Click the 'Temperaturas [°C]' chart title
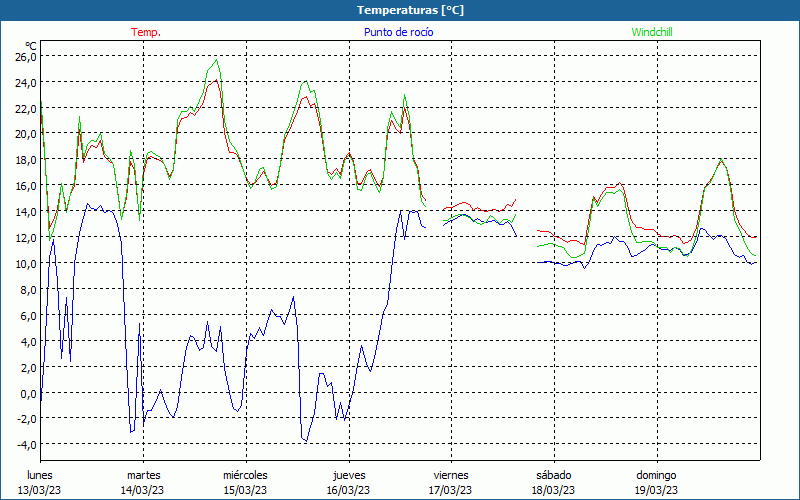 (x=410, y=10)
